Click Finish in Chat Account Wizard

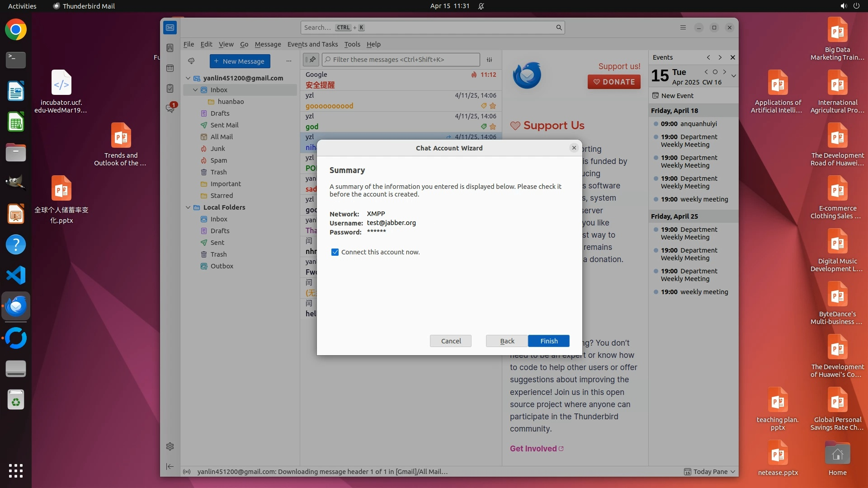click(x=548, y=341)
